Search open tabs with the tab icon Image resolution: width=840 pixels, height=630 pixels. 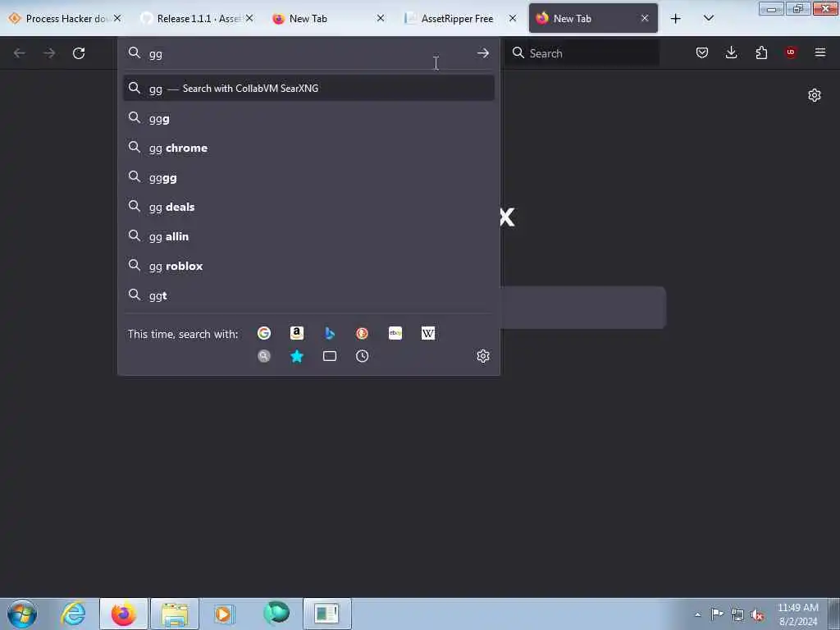click(330, 356)
